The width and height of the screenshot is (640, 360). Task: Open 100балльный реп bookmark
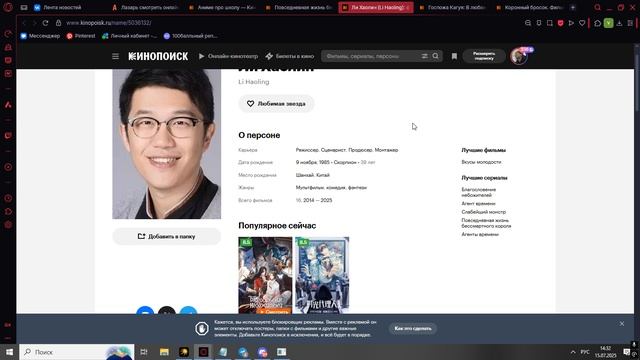[190, 36]
